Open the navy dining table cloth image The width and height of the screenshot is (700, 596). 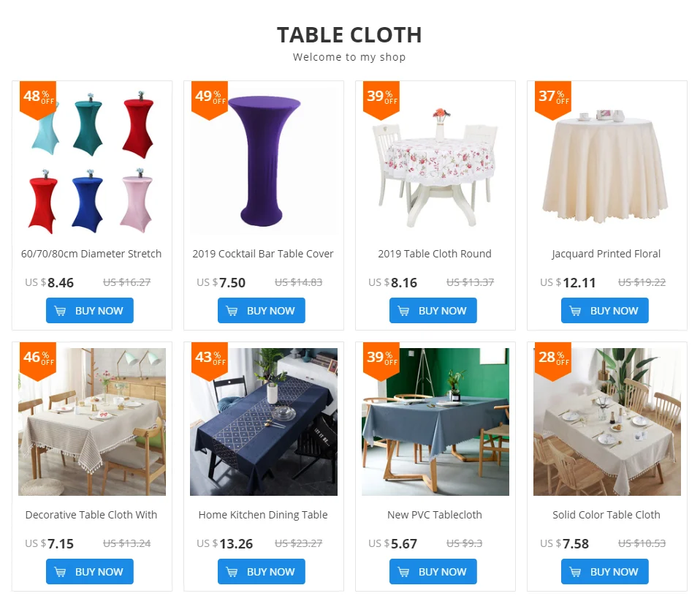(x=264, y=422)
